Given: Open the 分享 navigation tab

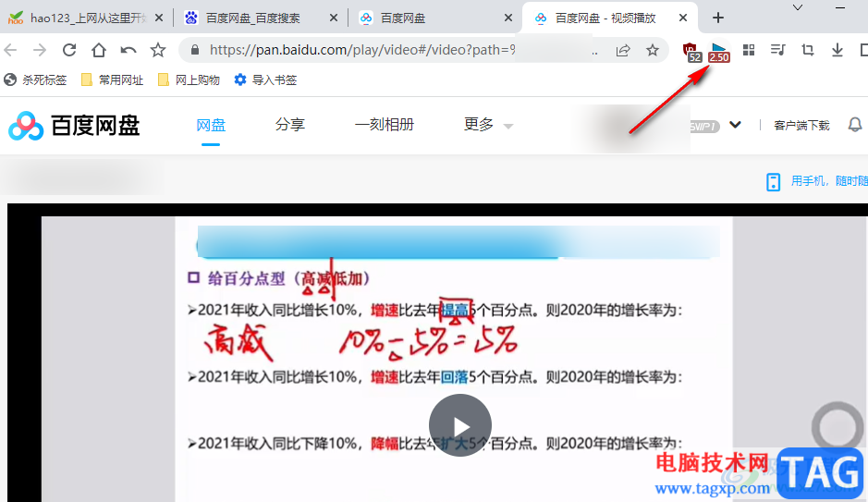Looking at the screenshot, I should (290, 125).
